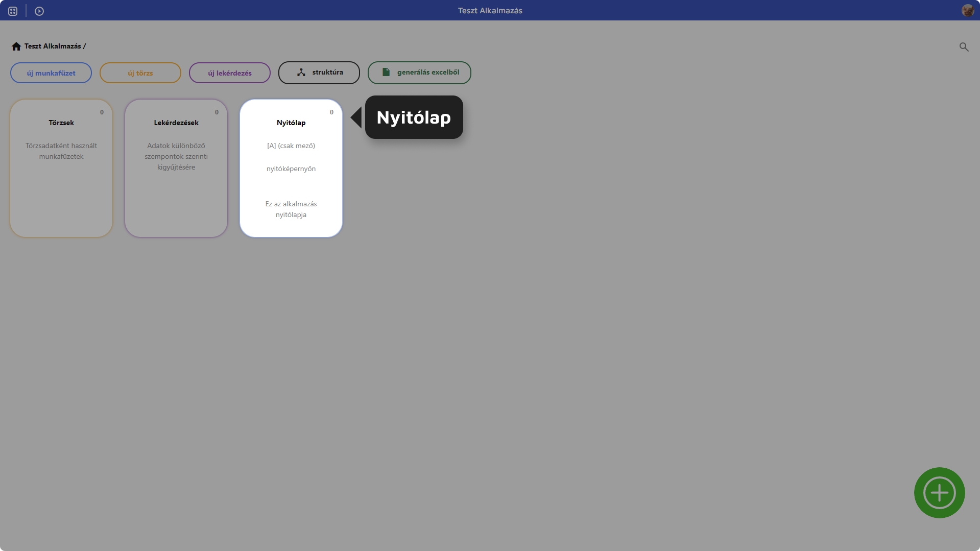The height and width of the screenshot is (551, 980).
Task: Click the run/play icon in top bar
Action: pyautogui.click(x=39, y=10)
